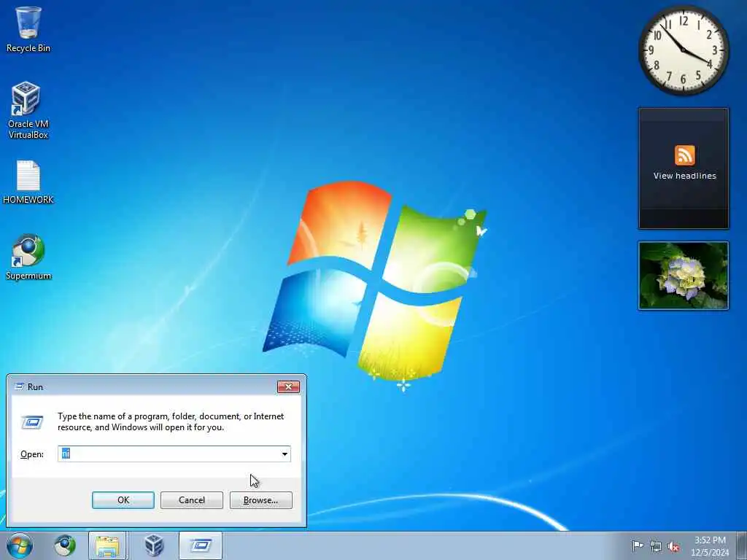Open VirtualBox from the taskbar

click(153, 545)
